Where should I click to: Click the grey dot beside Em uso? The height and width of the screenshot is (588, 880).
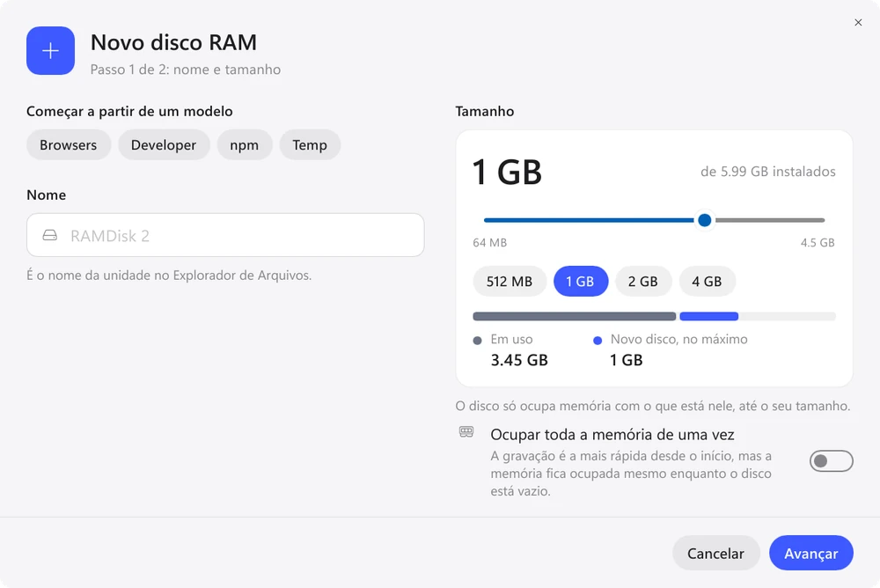[478, 341]
